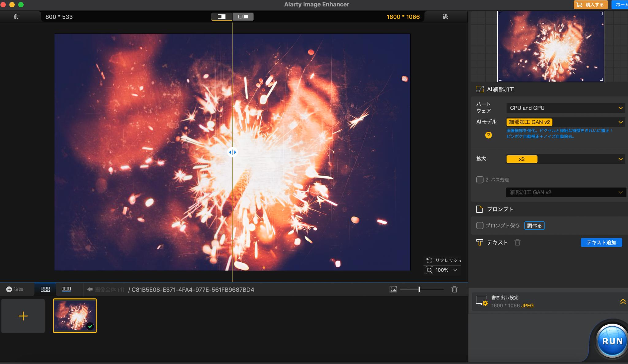628x364 pixels.
Task: Click the compare divider handle arrows
Action: [232, 152]
